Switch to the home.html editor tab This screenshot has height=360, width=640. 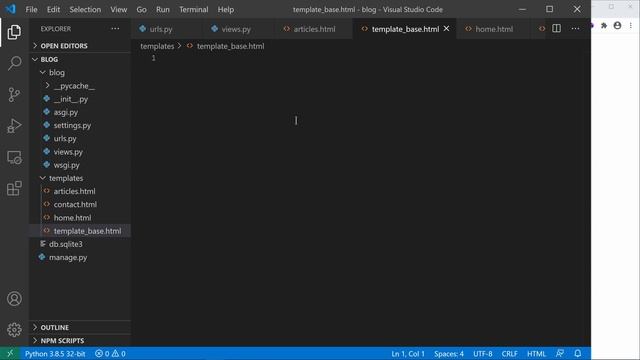click(493, 29)
